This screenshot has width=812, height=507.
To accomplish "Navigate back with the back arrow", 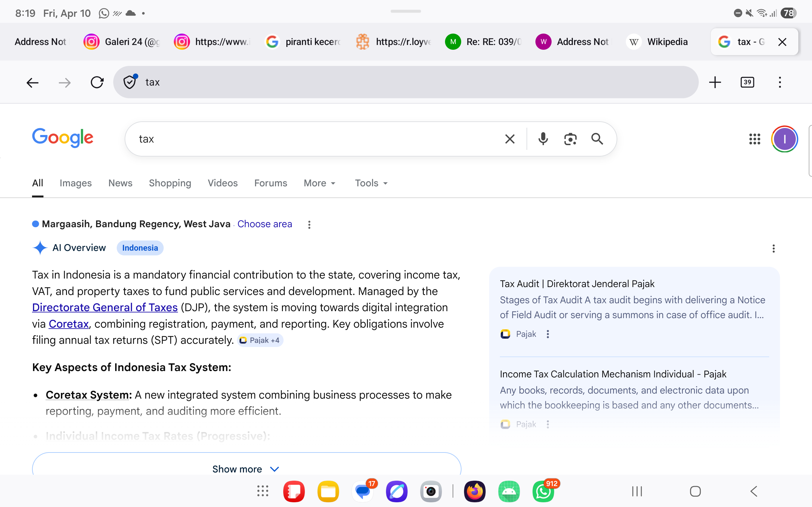I will 33,82.
